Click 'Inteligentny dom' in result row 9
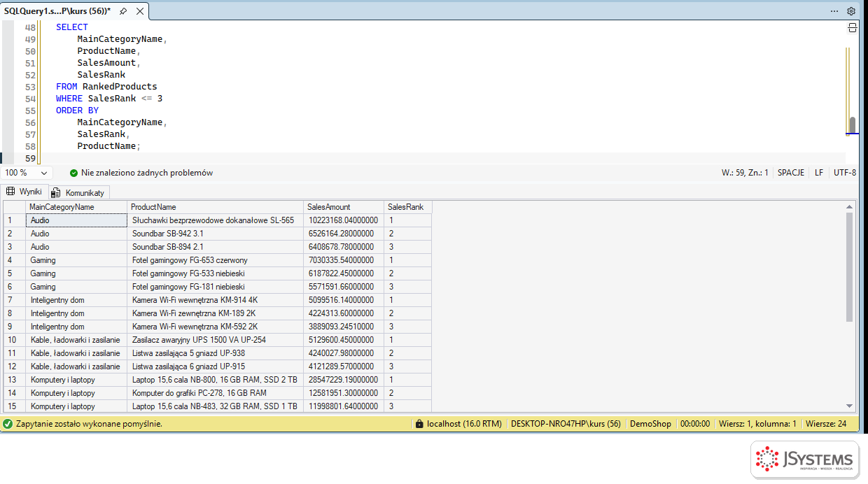Screen dimensions: 868x484 point(77,327)
